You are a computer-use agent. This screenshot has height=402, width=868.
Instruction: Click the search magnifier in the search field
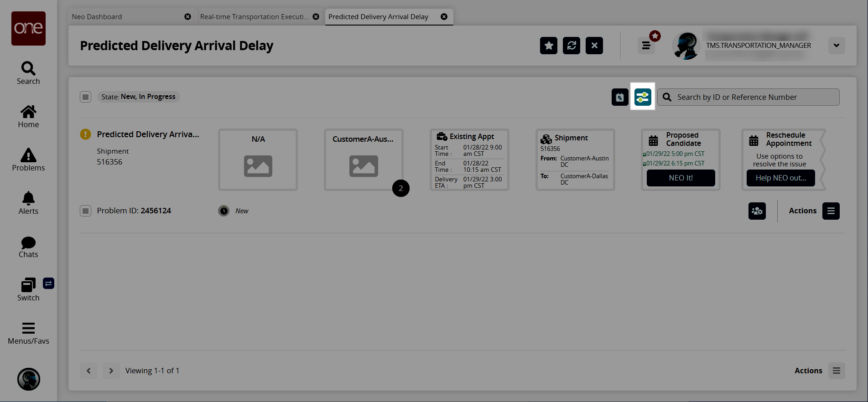[x=667, y=97]
